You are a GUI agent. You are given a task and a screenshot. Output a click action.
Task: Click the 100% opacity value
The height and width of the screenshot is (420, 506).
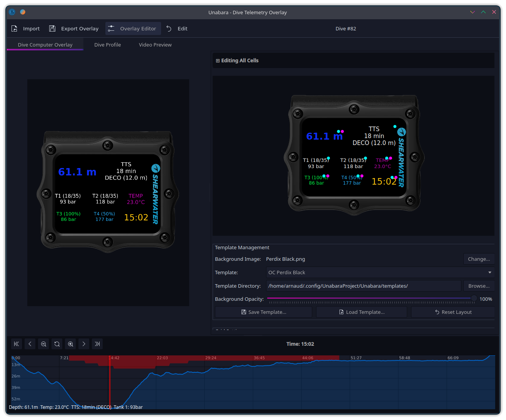(486, 299)
